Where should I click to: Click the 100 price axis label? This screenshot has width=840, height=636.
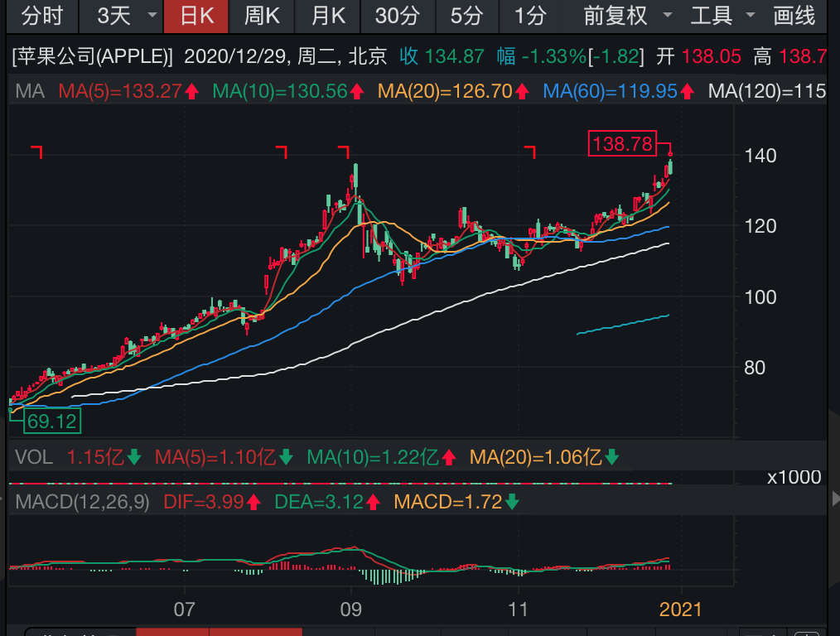pos(760,297)
